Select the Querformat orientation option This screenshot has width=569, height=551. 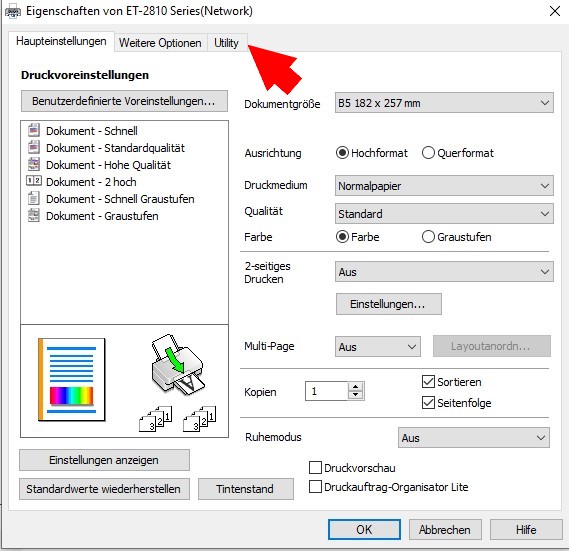pyautogui.click(x=428, y=153)
